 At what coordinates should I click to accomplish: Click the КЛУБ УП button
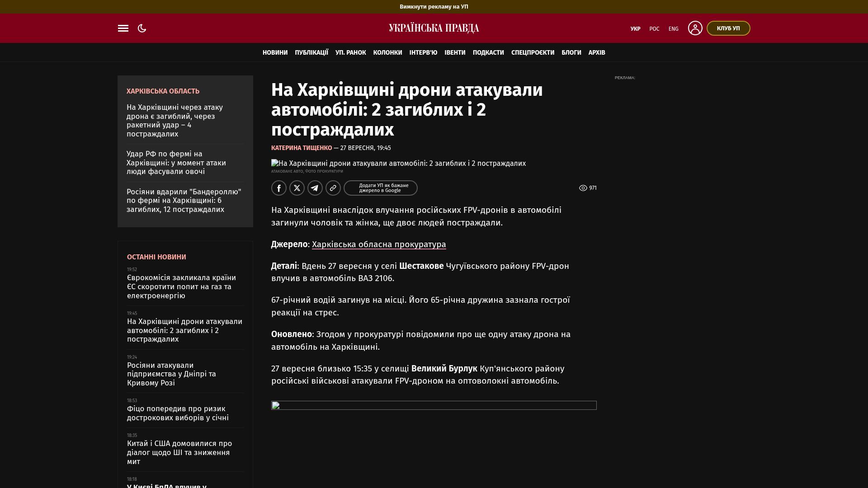tap(728, 28)
